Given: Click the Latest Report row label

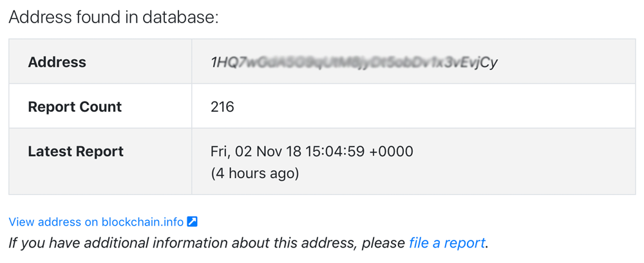Looking at the screenshot, I should 75,151.
